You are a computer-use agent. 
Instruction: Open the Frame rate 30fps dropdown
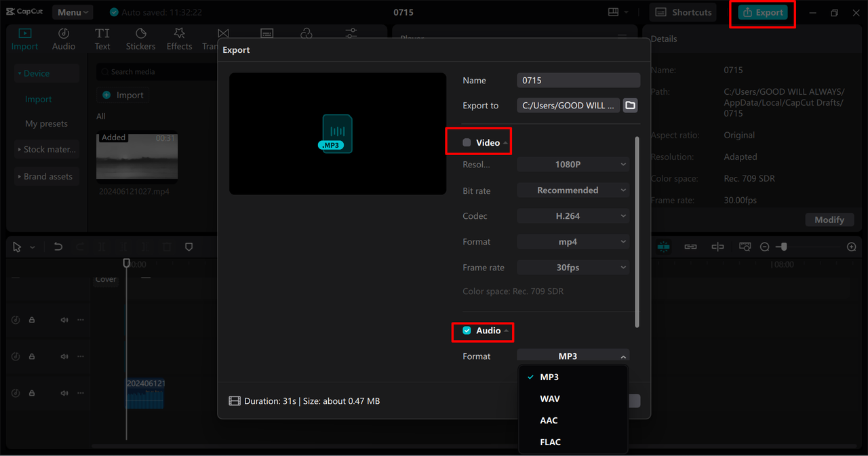coord(573,268)
